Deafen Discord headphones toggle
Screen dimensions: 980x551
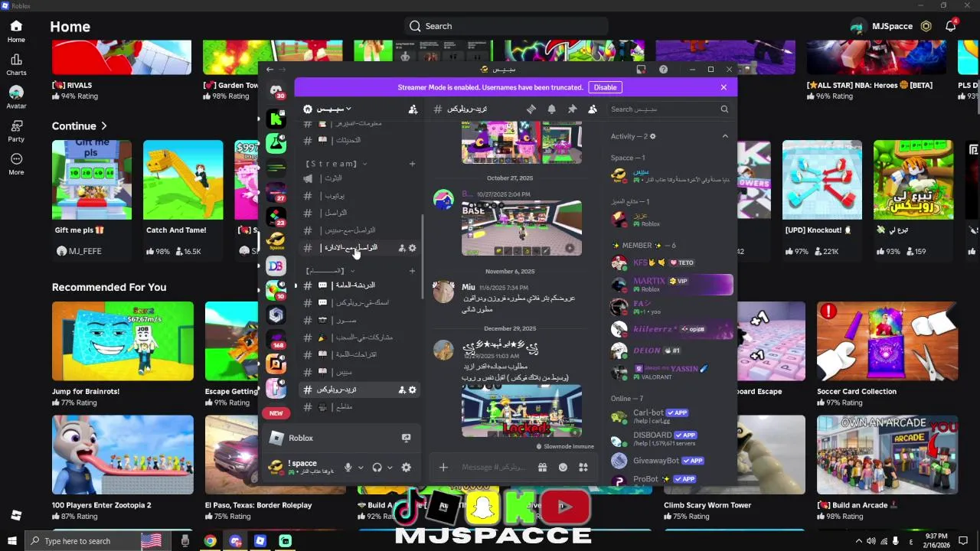377,468
